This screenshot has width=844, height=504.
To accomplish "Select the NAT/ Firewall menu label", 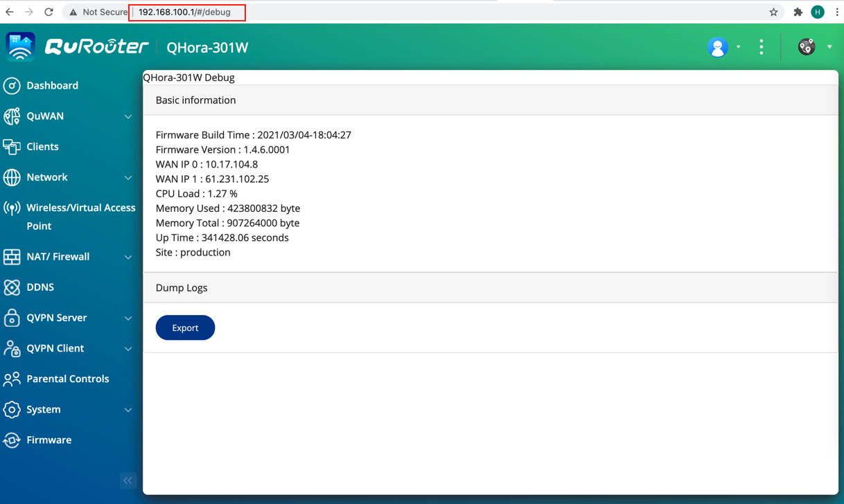I will tap(58, 257).
